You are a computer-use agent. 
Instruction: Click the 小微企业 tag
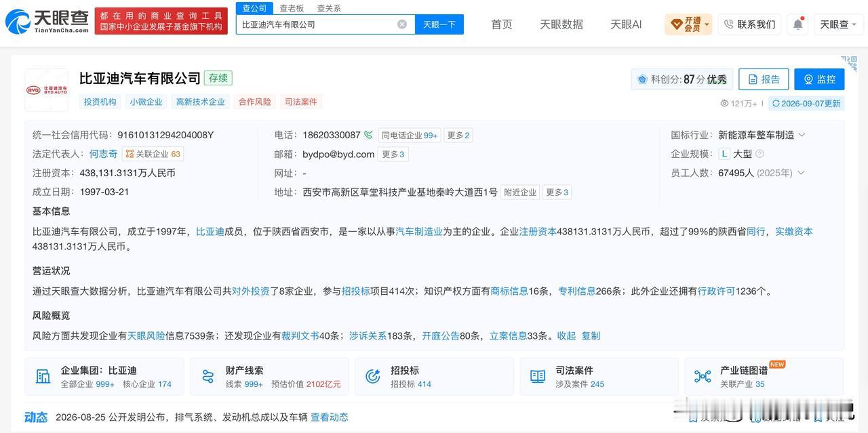tap(146, 102)
